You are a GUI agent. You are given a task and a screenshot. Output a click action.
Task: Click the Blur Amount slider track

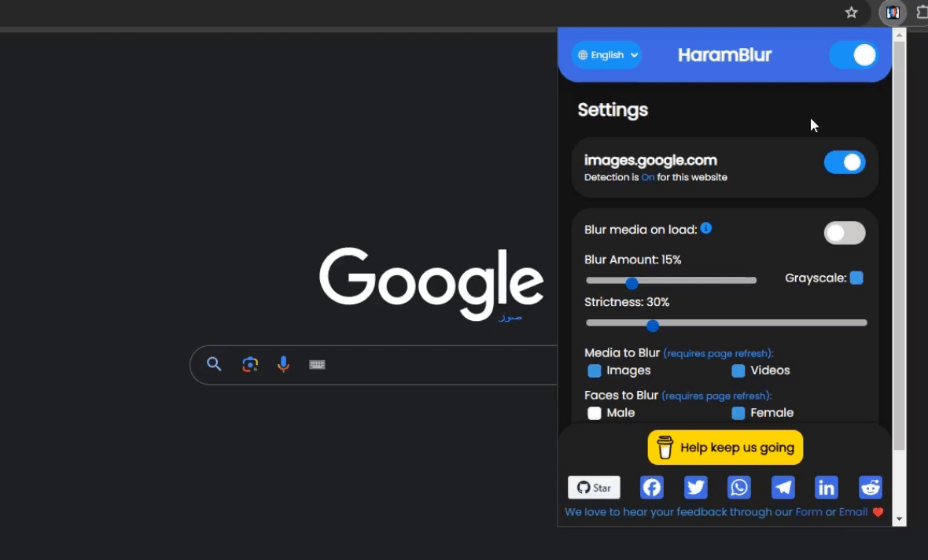point(671,281)
